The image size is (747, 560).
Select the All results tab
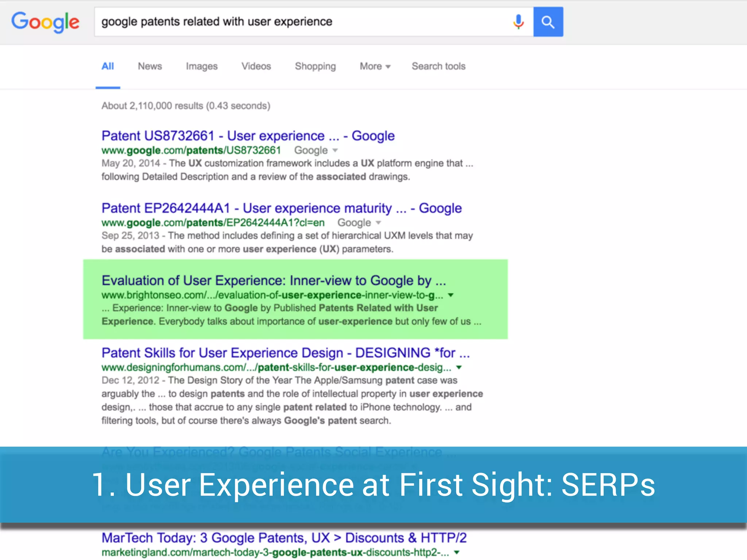[108, 66]
